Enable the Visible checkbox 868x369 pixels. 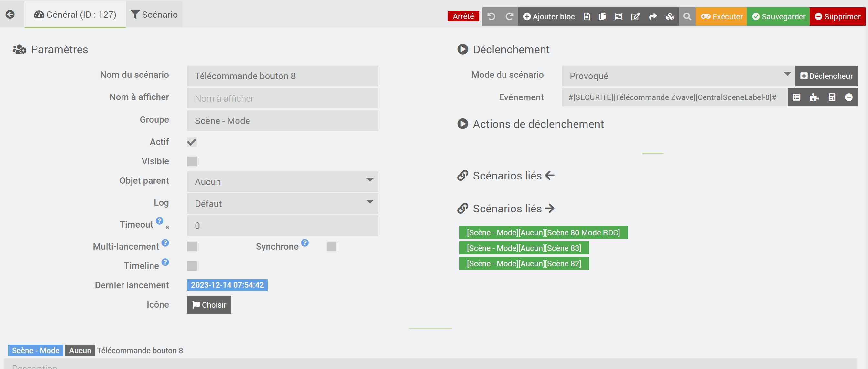[x=192, y=162]
